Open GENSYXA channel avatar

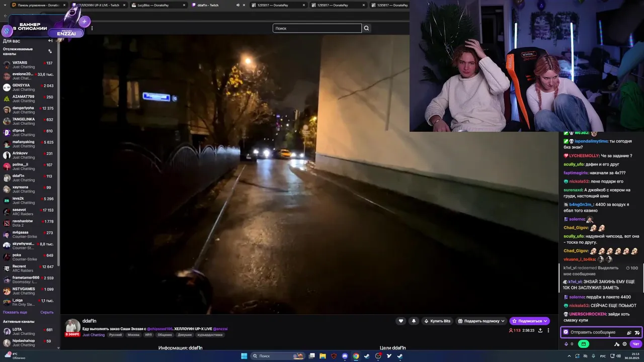(7, 87)
